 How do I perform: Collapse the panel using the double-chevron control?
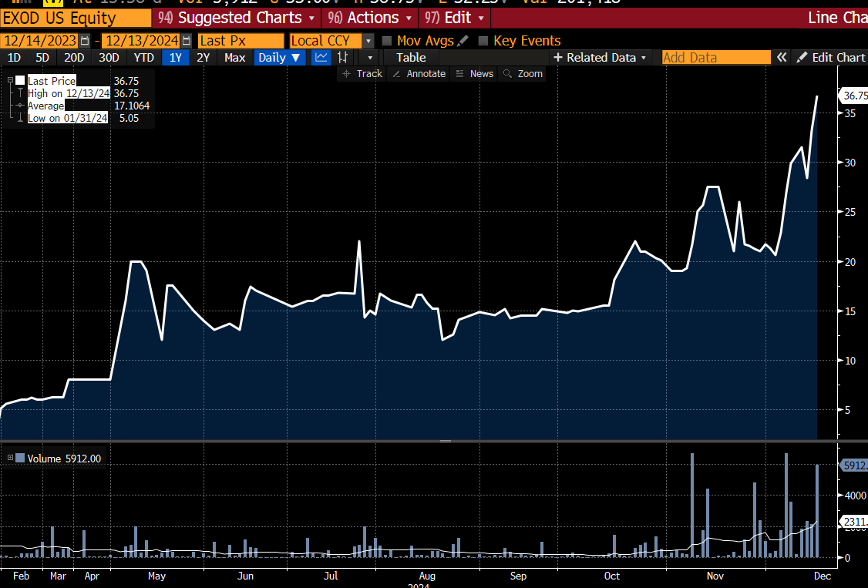[781, 57]
